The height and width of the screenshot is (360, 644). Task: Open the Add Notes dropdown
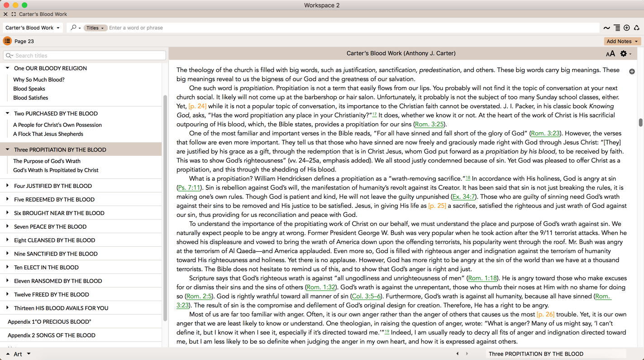pos(622,41)
